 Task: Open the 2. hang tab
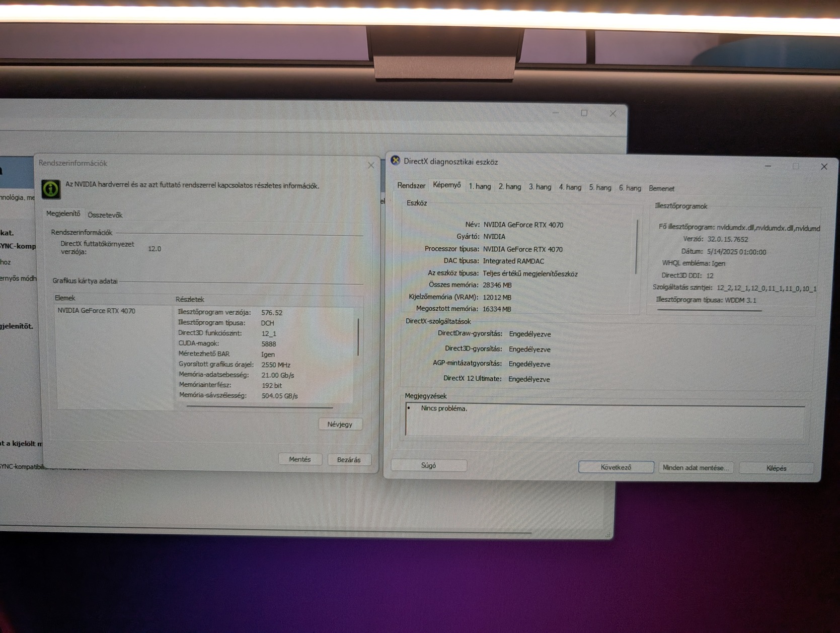510,187
